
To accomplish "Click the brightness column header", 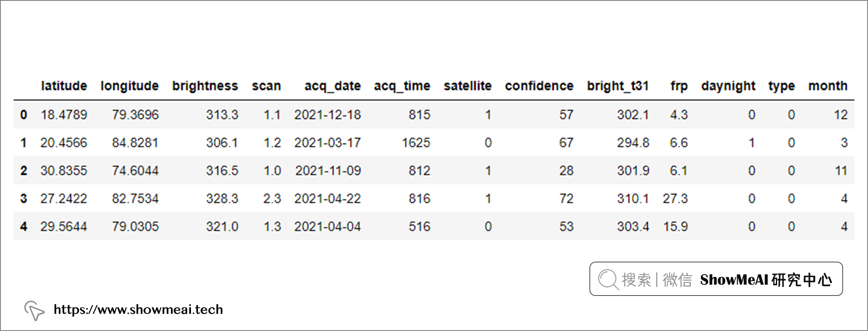I will pyautogui.click(x=205, y=86).
